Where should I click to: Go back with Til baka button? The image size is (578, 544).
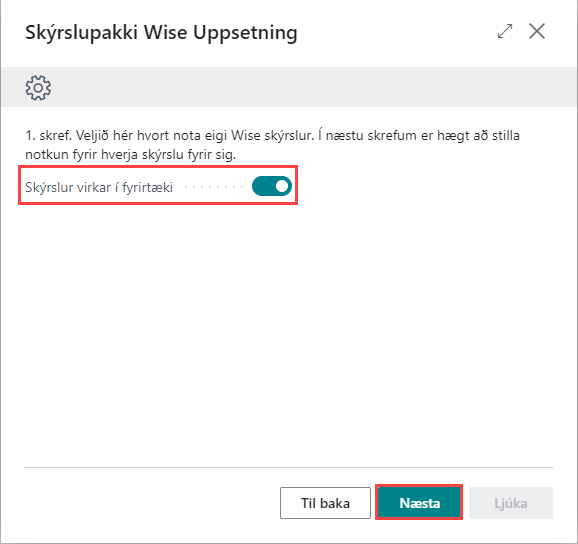(x=325, y=503)
